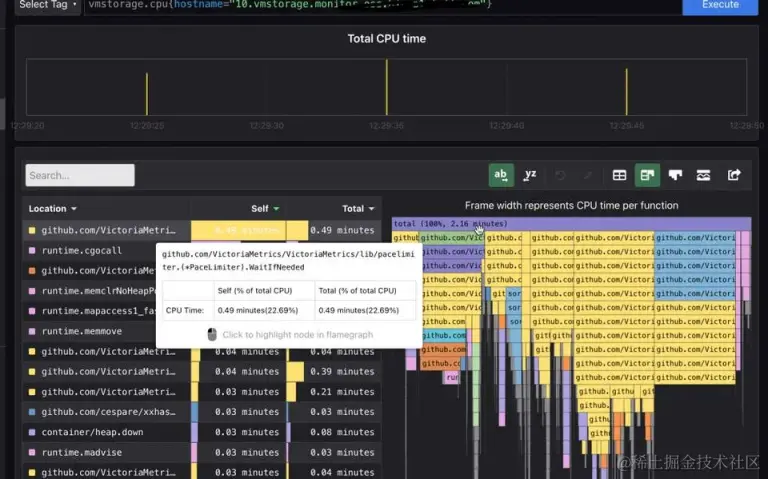Click into the Search box
The height and width of the screenshot is (479, 768).
click(80, 175)
